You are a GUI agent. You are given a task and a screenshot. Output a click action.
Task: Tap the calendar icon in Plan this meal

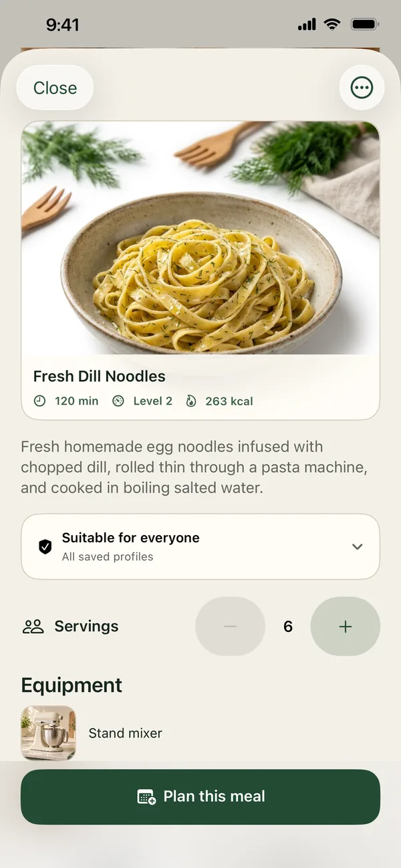point(146,796)
